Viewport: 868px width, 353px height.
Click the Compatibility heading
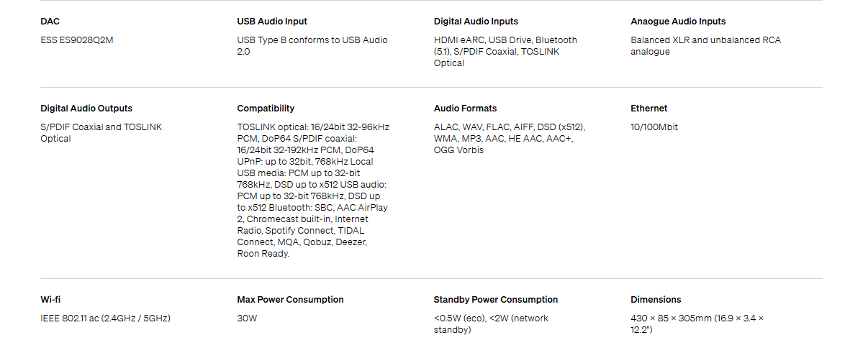(266, 109)
